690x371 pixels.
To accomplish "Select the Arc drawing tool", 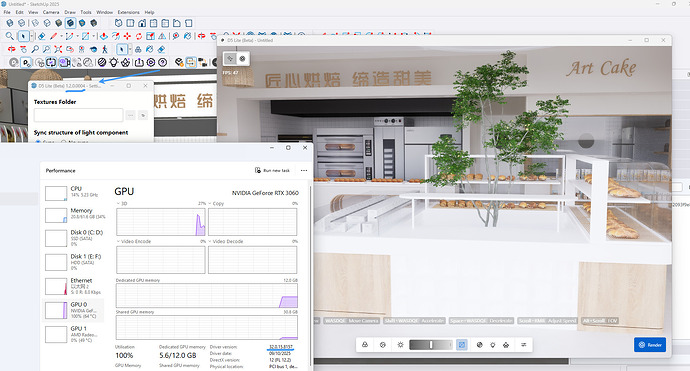I will (x=70, y=36).
